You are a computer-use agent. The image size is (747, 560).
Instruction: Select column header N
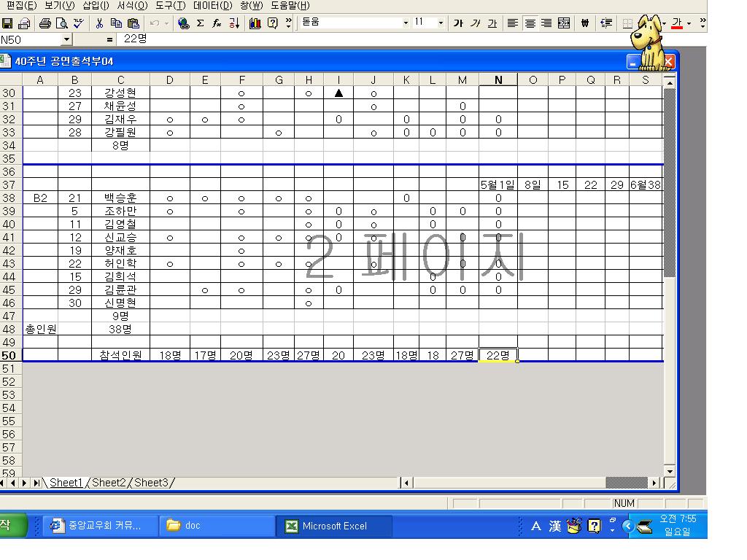tap(498, 80)
